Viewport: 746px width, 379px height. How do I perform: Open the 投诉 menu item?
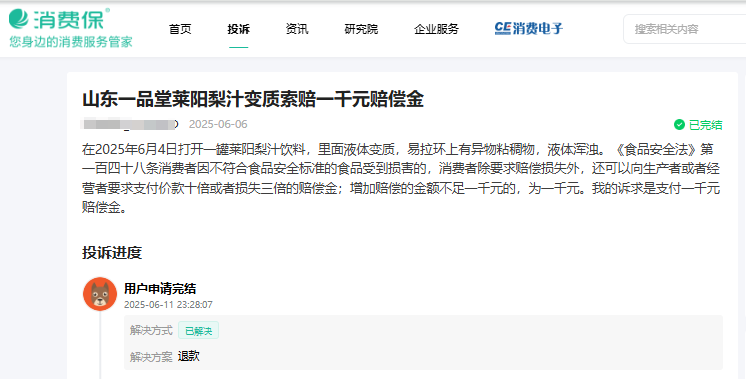tap(238, 29)
